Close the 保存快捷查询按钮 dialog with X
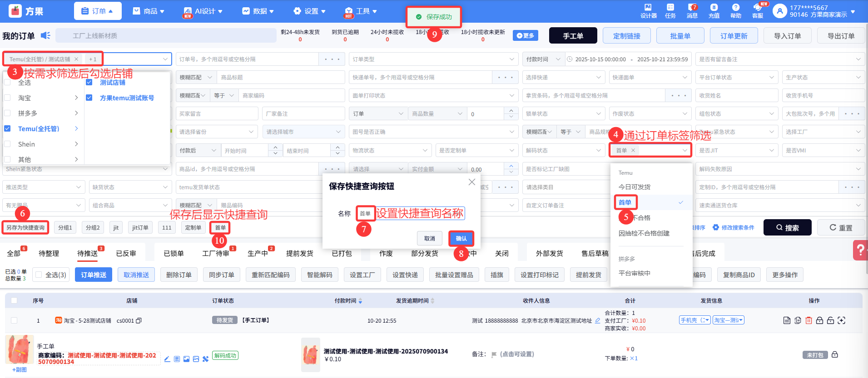The width and height of the screenshot is (868, 378). pos(472,182)
